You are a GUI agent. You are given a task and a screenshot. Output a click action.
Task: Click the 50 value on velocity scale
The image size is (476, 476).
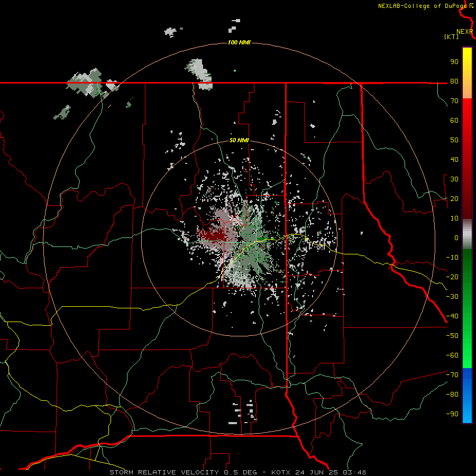coord(454,140)
